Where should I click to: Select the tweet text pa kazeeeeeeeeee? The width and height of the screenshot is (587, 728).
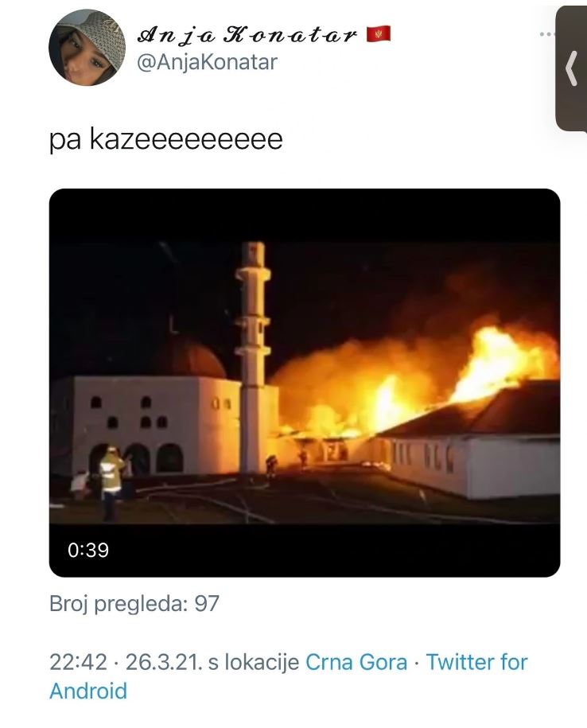[165, 138]
